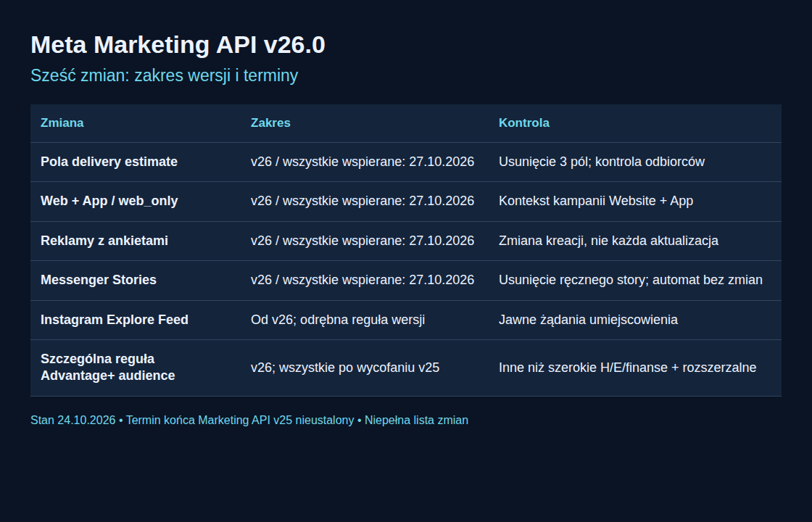The image size is (812, 522).
Task: Click "Od v26; odrębna reguła wersji"
Action: pyautogui.click(x=338, y=320)
